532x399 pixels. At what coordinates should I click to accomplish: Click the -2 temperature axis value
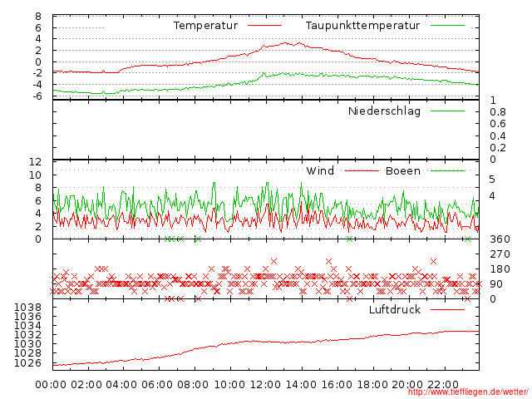pos(37,73)
